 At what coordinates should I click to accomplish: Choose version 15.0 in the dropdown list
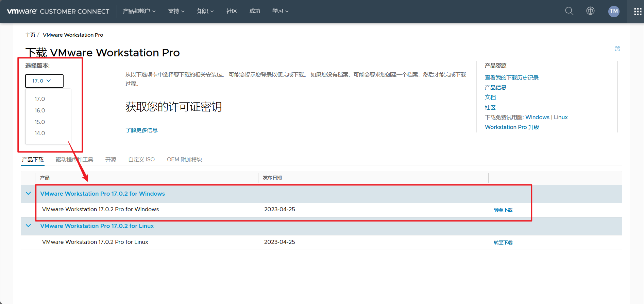tap(40, 122)
